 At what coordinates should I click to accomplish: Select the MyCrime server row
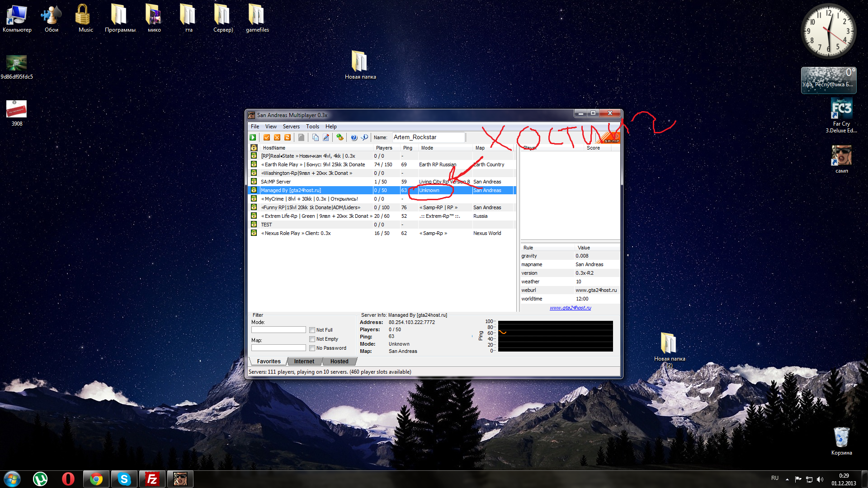click(382, 199)
